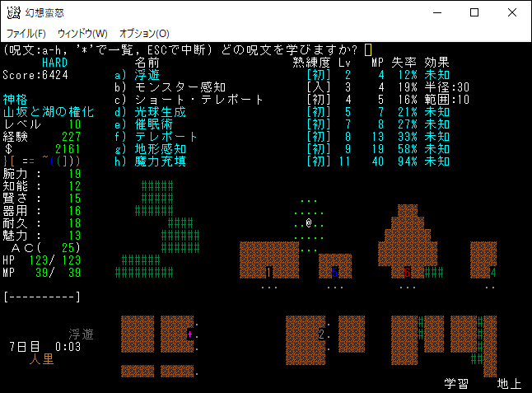The height and width of the screenshot is (393, 532).
Task: Click the red shop entrance number 6
Action: tap(408, 273)
